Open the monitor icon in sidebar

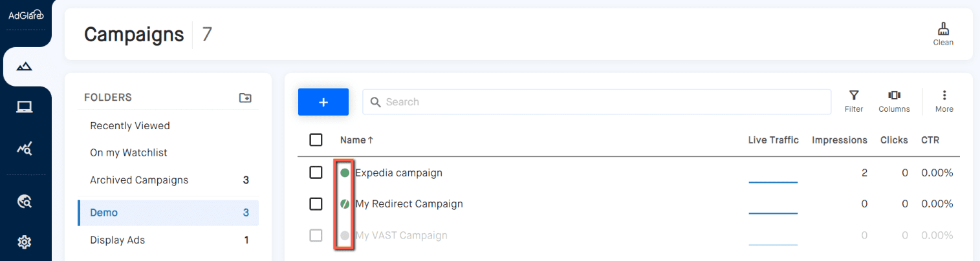point(25,107)
